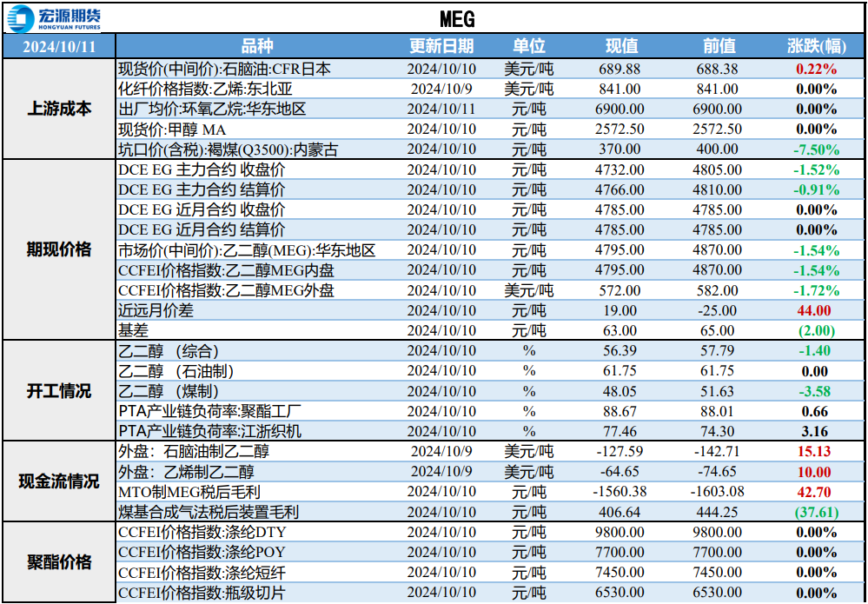This screenshot has height=604, width=868.
Task: Select the MEG title at the top
Action: click(457, 19)
